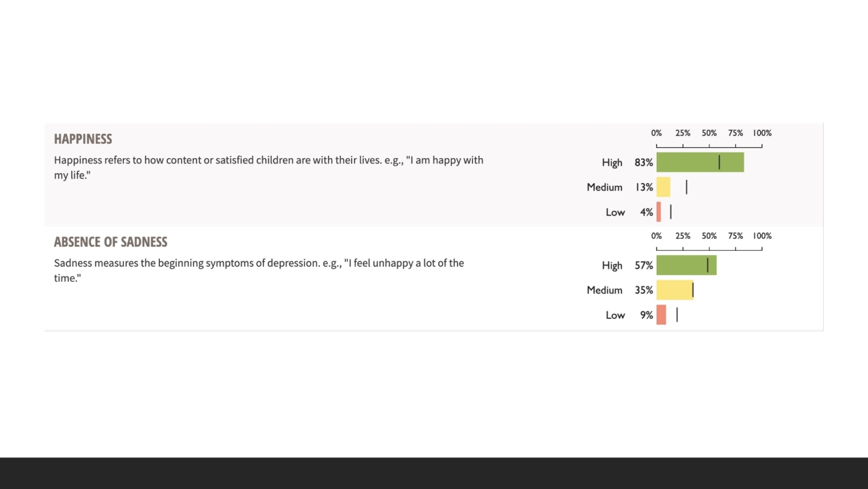Click the 57% High value label
The height and width of the screenshot is (489, 868).
pyautogui.click(x=644, y=266)
